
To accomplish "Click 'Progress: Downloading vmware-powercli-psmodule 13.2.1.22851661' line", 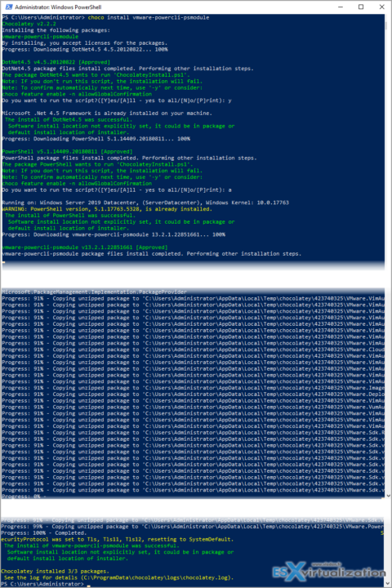I will click(x=114, y=234).
